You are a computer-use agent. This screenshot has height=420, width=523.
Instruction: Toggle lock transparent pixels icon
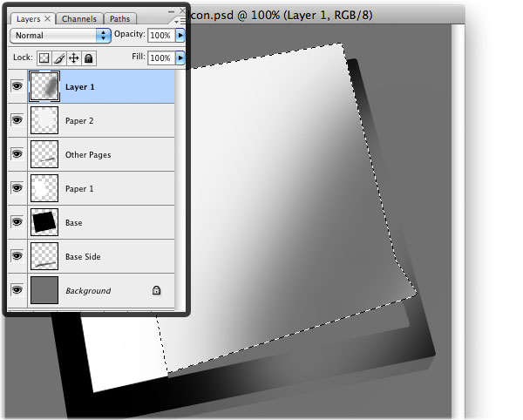click(x=44, y=58)
